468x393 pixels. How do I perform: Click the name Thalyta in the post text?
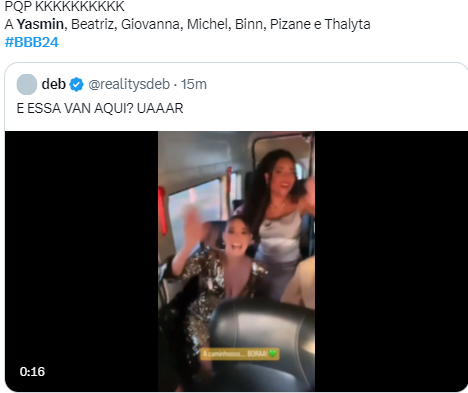(x=348, y=24)
